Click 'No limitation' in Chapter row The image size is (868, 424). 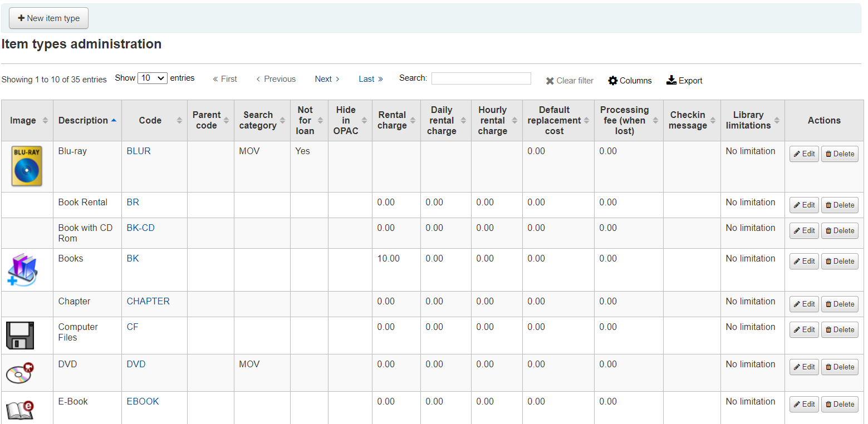[x=751, y=302]
